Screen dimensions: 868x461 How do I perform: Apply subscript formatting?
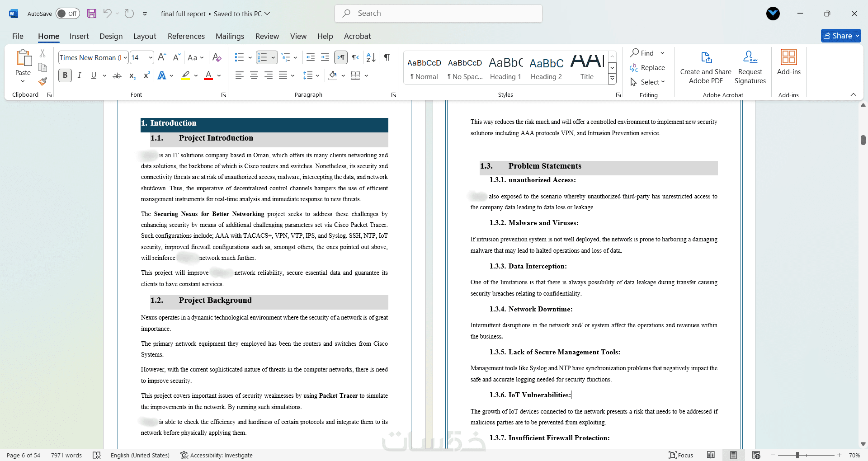(x=132, y=75)
